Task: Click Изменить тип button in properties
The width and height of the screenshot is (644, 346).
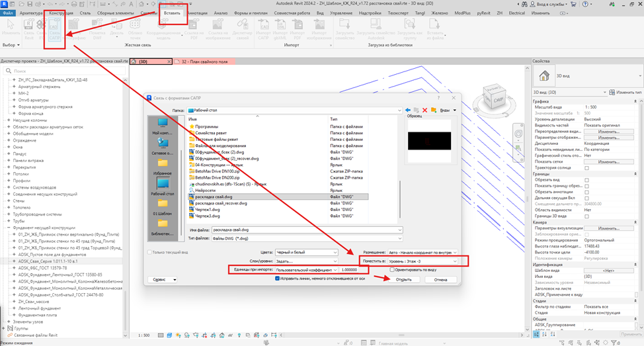Action: pos(625,93)
